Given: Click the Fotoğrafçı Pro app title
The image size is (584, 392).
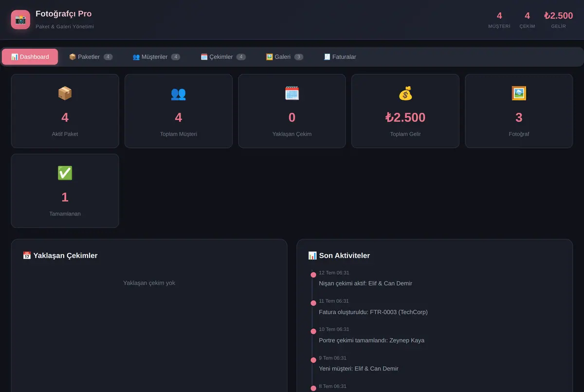Looking at the screenshot, I should 63,14.
